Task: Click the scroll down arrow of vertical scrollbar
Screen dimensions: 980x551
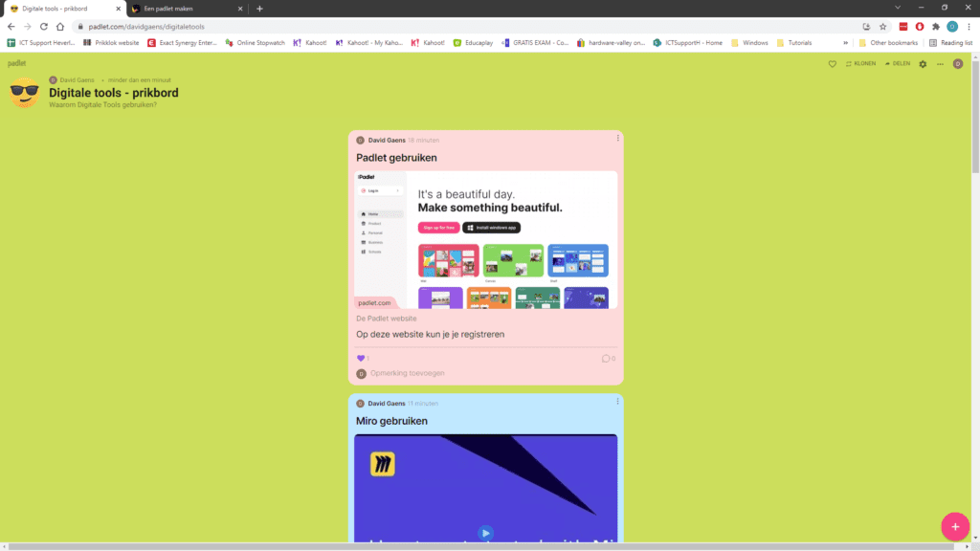Action: 975,538
